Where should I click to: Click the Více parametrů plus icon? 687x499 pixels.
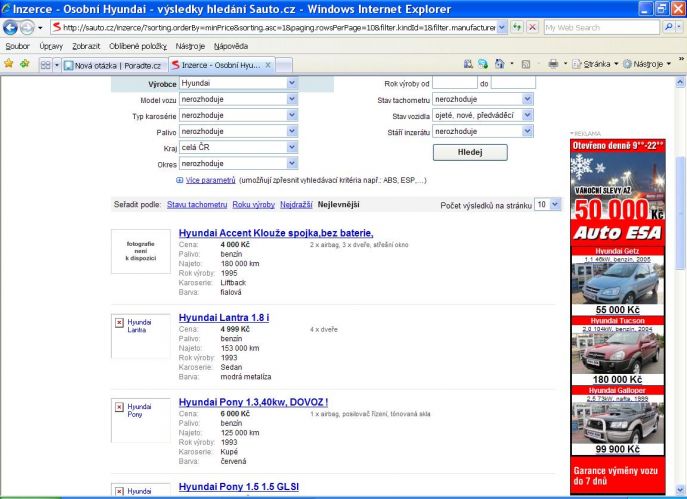[x=179, y=180]
